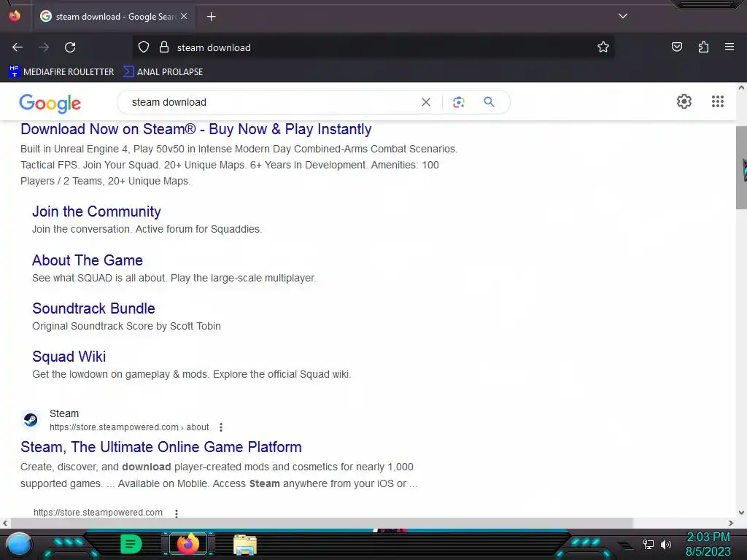Click the horizontal scroll left arrow

5,523
